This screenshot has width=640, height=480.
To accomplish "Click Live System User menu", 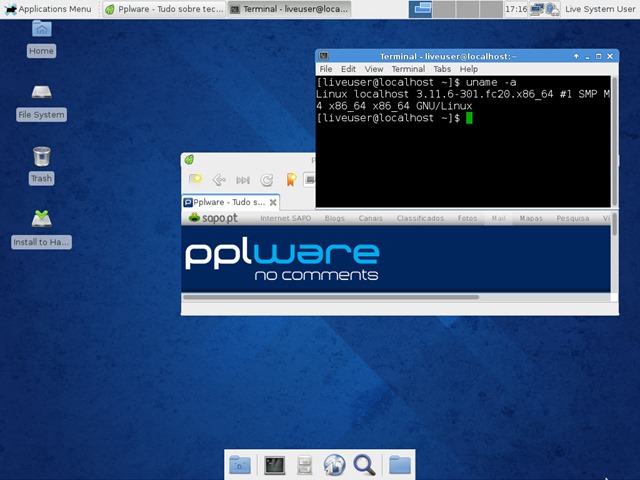I will tap(600, 9).
